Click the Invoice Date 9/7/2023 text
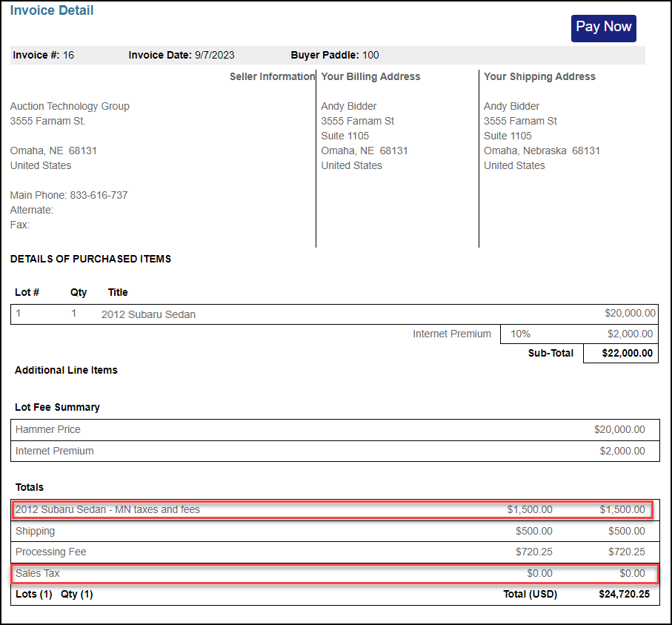 pos(182,55)
